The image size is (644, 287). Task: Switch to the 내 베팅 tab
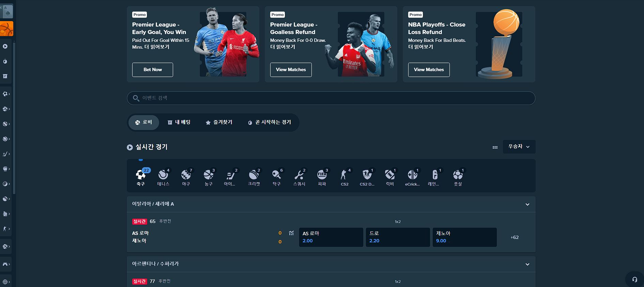179,122
